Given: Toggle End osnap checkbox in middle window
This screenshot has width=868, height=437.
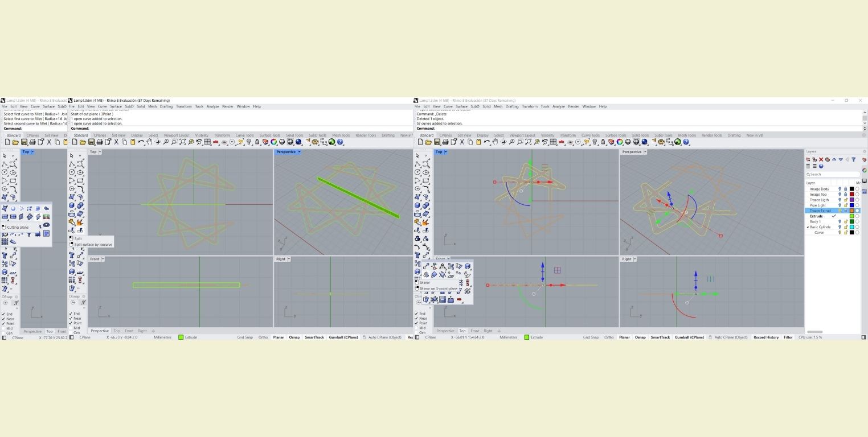Looking at the screenshot, I should [x=72, y=314].
